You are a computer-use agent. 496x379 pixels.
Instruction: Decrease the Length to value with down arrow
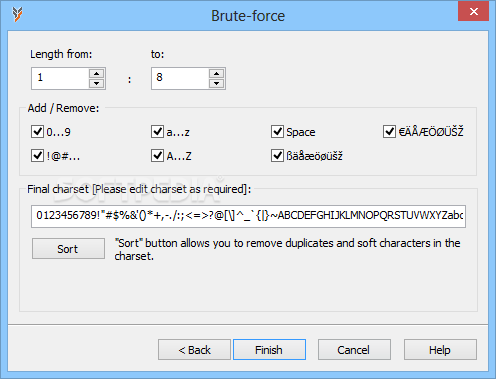(x=216, y=83)
